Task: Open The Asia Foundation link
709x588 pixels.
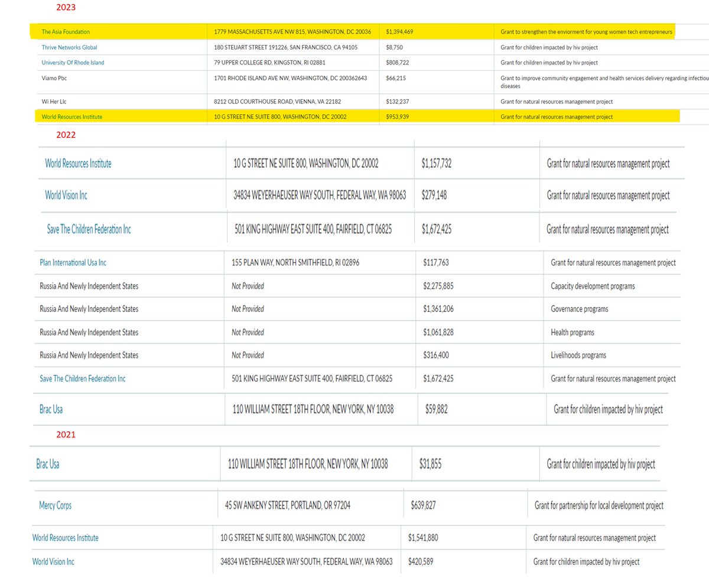Action: point(66,31)
